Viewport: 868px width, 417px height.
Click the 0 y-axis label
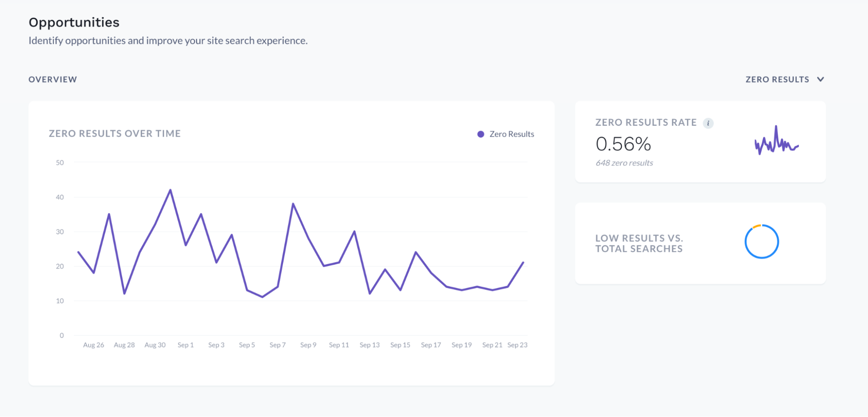(62, 335)
